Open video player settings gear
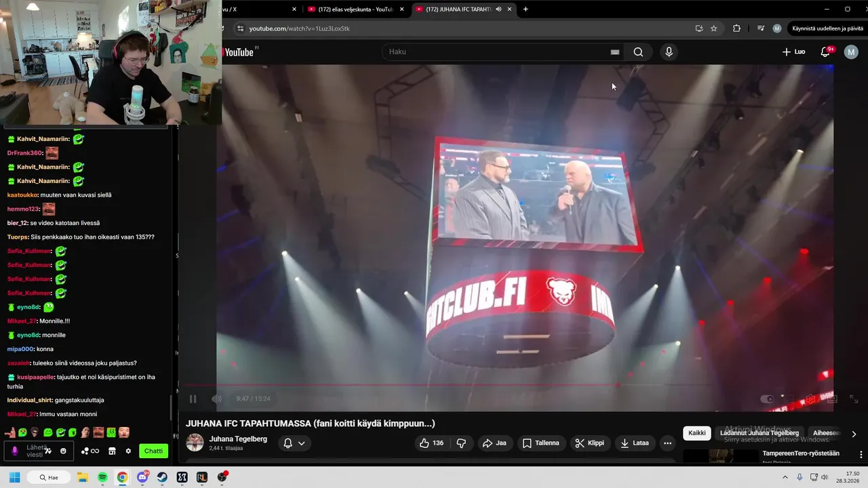 [810, 399]
